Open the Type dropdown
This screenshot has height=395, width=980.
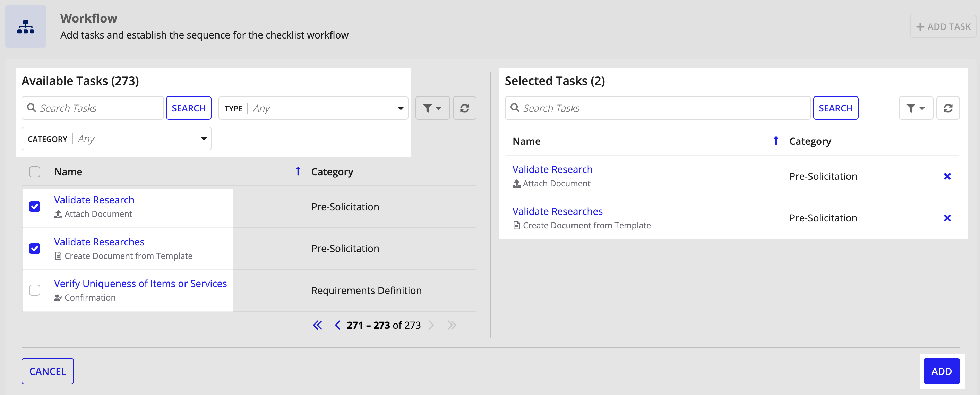[x=313, y=108]
